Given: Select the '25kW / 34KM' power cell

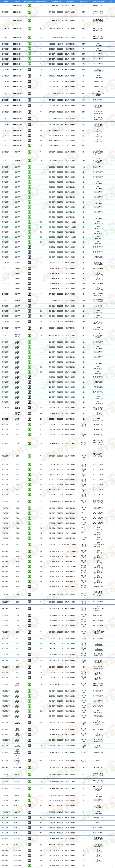Looking at the screenshot, I should coord(70,865).
